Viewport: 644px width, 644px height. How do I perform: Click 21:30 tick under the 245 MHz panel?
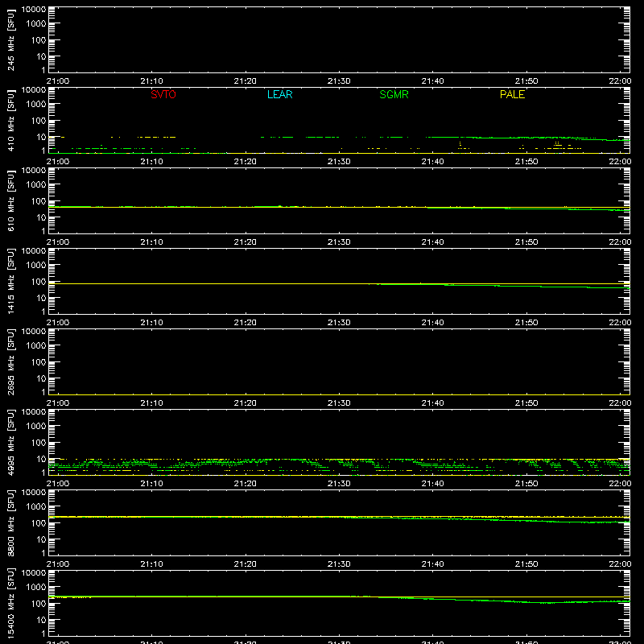pos(339,81)
